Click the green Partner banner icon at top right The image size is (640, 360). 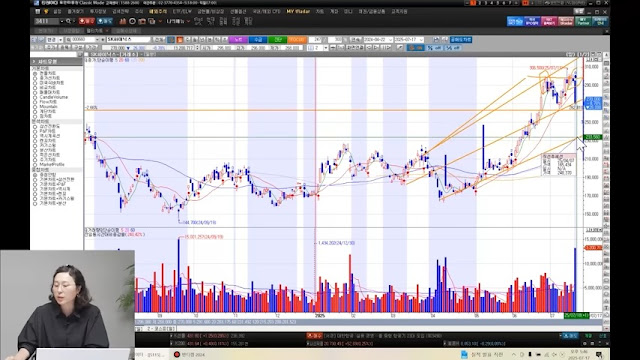point(583,21)
